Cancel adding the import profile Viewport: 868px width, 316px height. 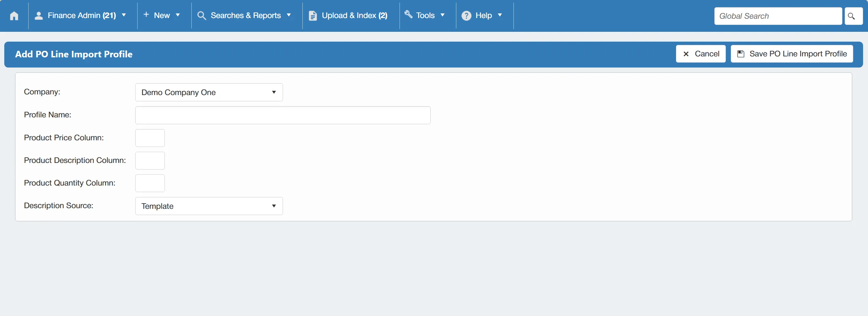701,54
